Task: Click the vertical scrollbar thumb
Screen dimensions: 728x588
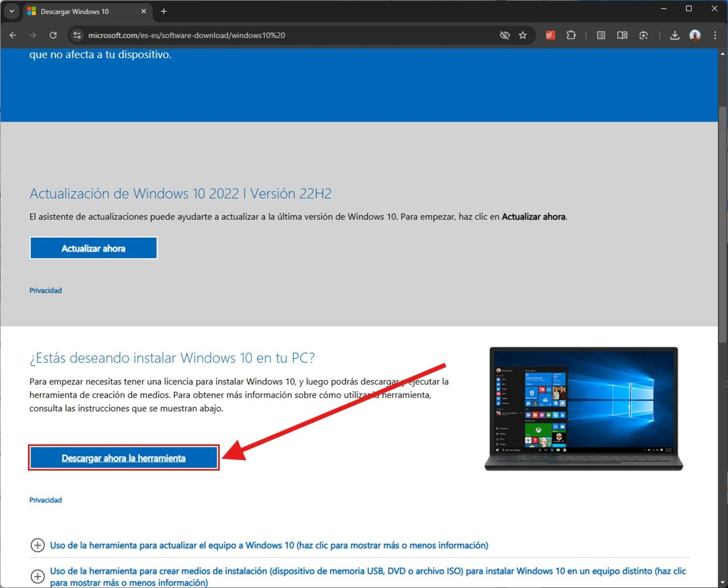Action: [723, 225]
